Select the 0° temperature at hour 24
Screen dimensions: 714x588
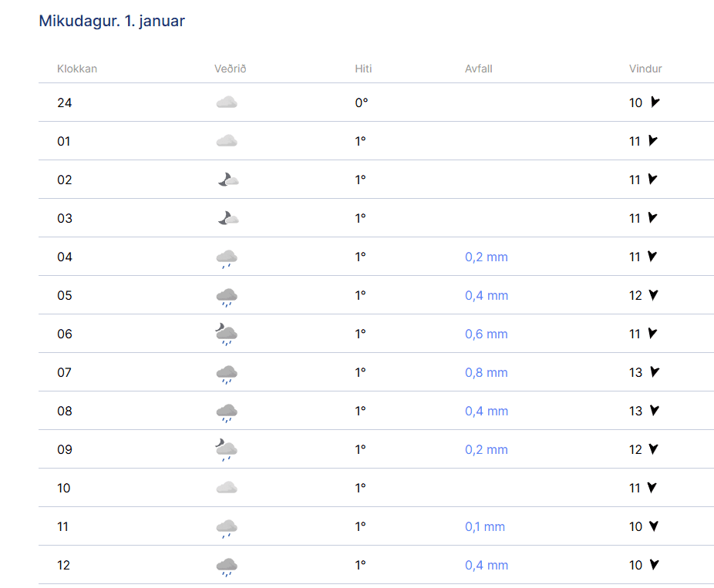coord(362,102)
